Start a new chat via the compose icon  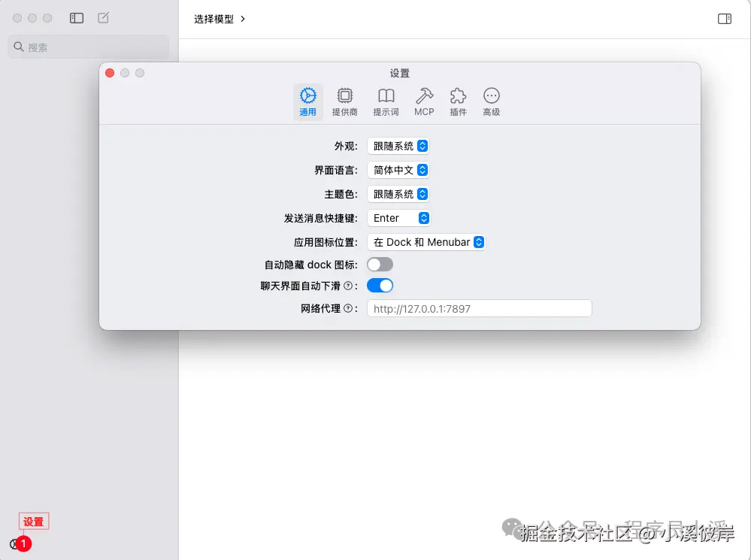point(103,17)
